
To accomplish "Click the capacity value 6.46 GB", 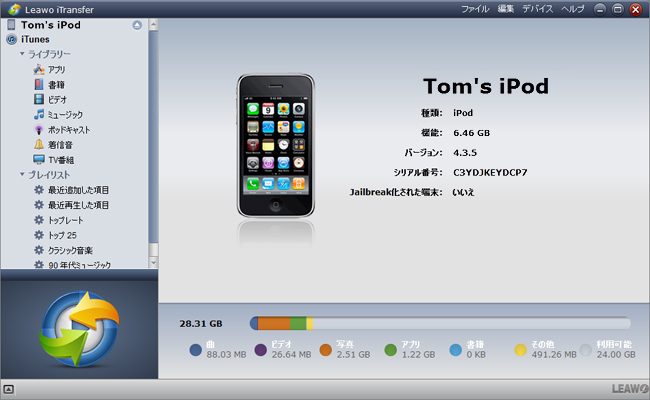I will [x=471, y=133].
